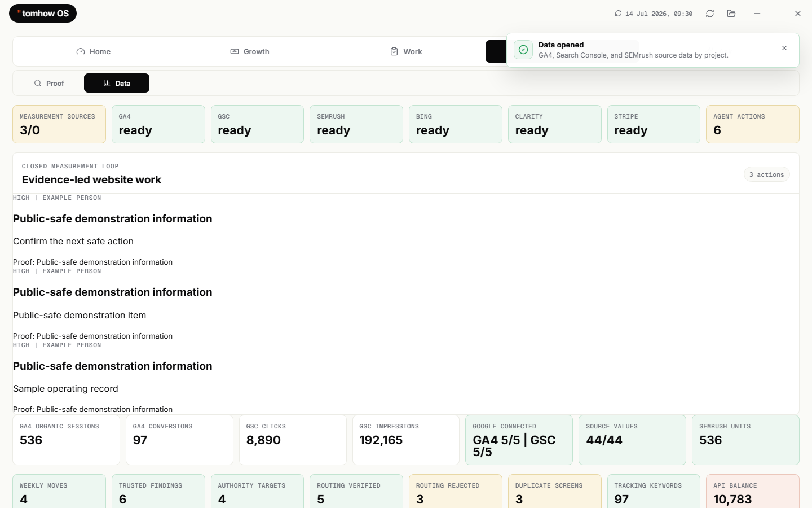Click the refresh icon in title bar
This screenshot has width=812, height=508.
point(710,14)
